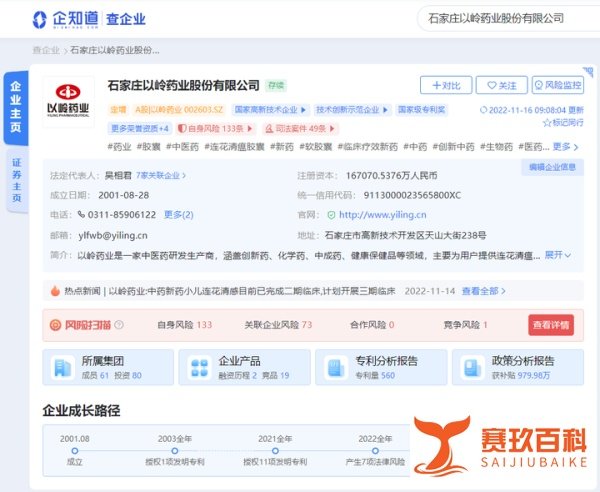Click 查看全部 news link
The width and height of the screenshot is (600, 492).
[x=484, y=291]
